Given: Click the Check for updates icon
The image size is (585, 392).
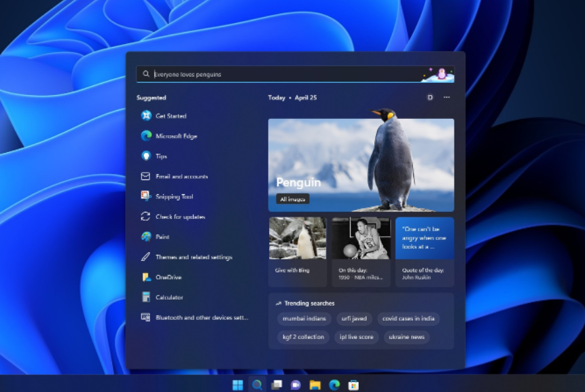Looking at the screenshot, I should pos(145,217).
